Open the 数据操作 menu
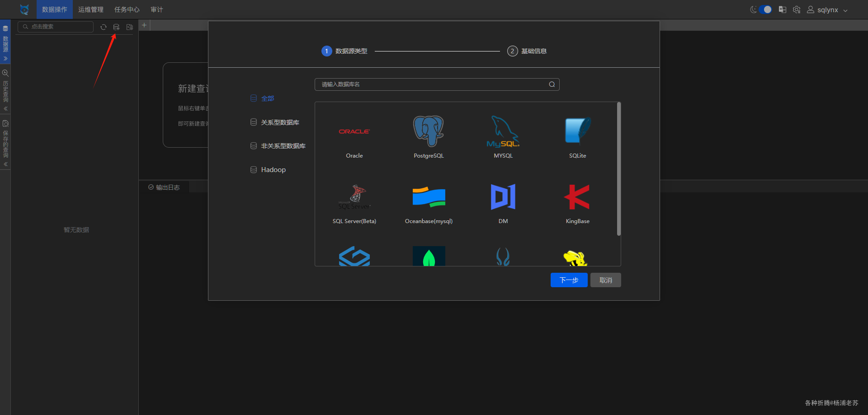Screen dimensions: 868x415 [x=55, y=9]
